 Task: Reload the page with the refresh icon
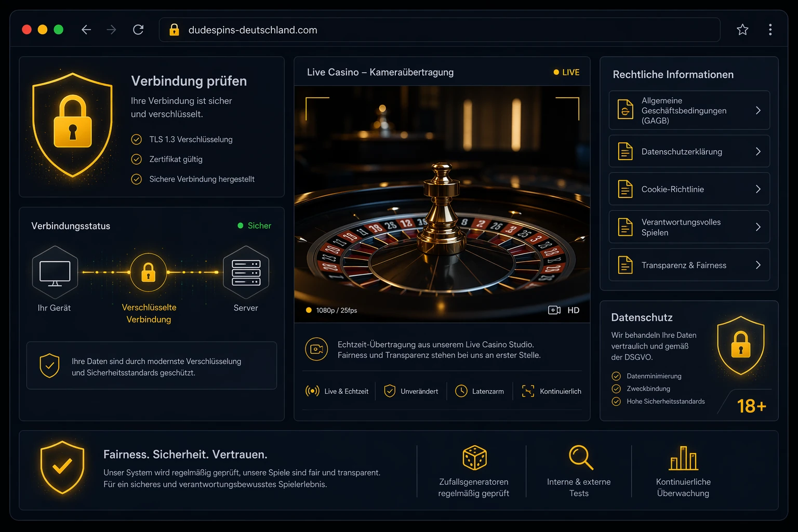pos(138,30)
